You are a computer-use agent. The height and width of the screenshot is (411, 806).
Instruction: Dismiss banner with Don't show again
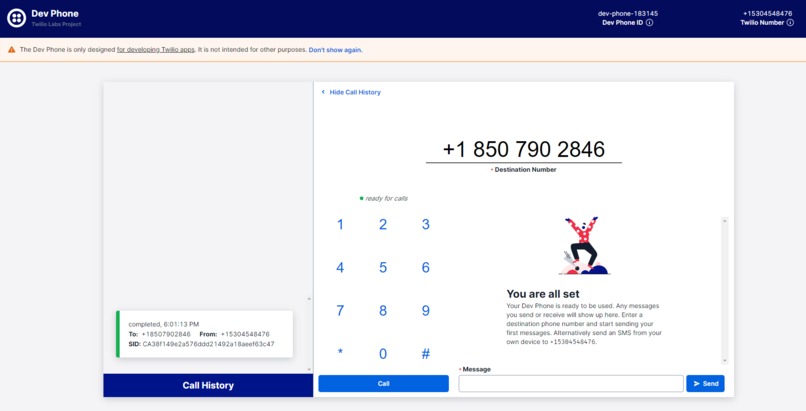336,50
